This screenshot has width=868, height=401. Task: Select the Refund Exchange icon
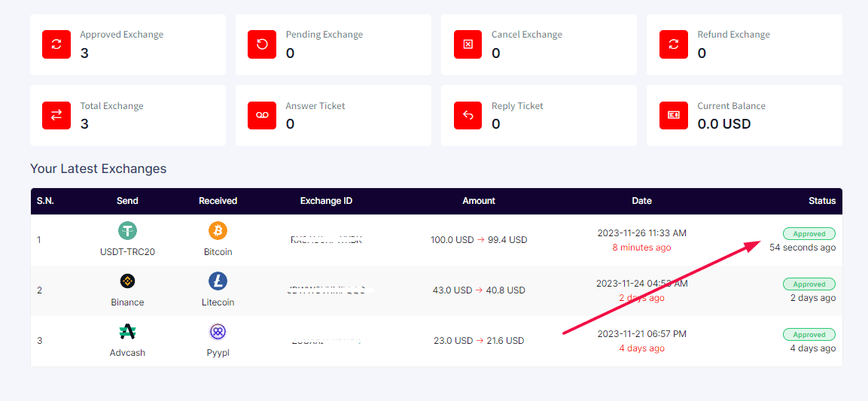(674, 44)
